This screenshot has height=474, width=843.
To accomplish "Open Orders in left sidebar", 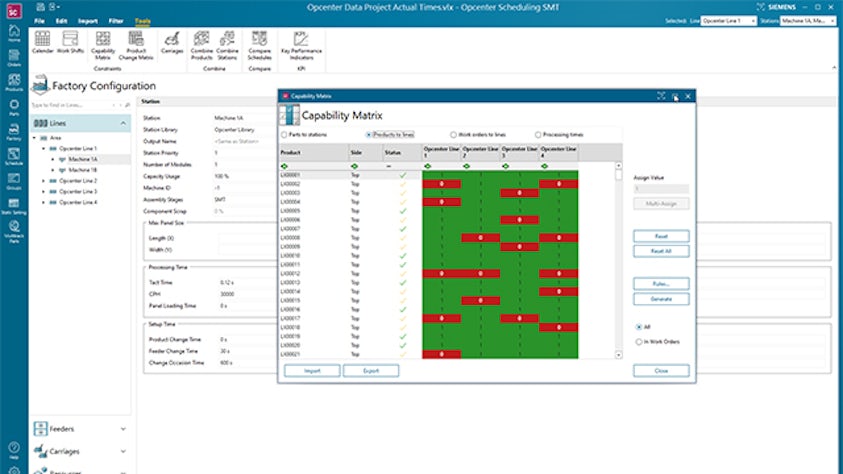I will pos(14,58).
